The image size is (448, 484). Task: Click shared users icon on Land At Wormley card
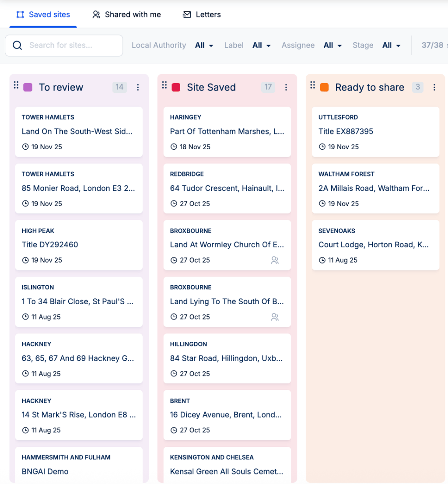point(275,260)
